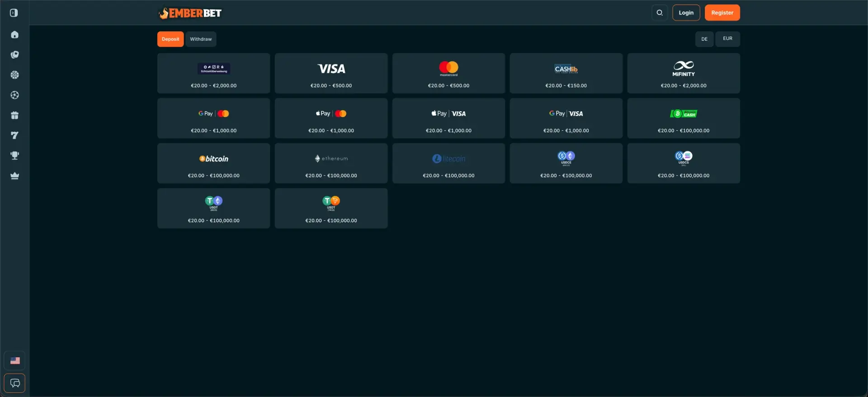Image resolution: width=868 pixels, height=397 pixels.
Task: Click the Login button
Action: (x=686, y=13)
